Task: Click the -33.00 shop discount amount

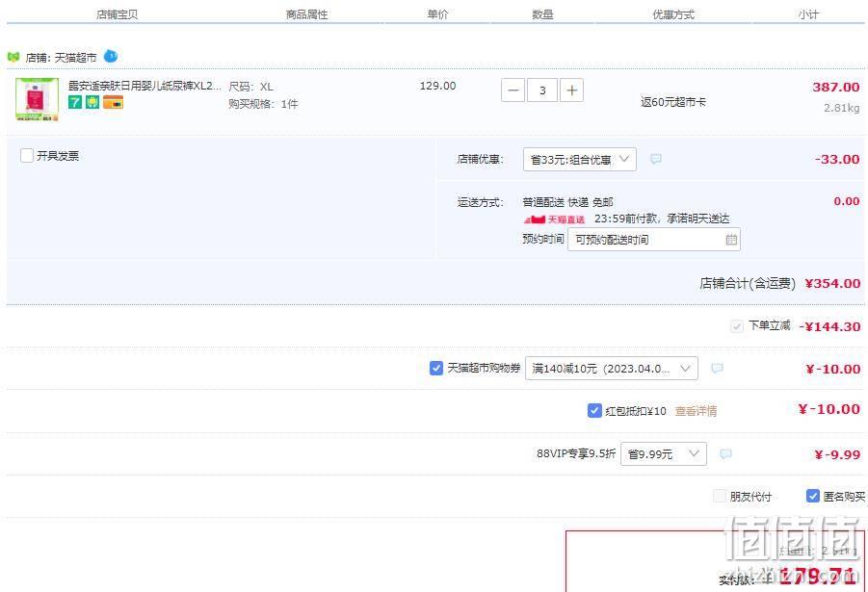Action: [x=837, y=160]
